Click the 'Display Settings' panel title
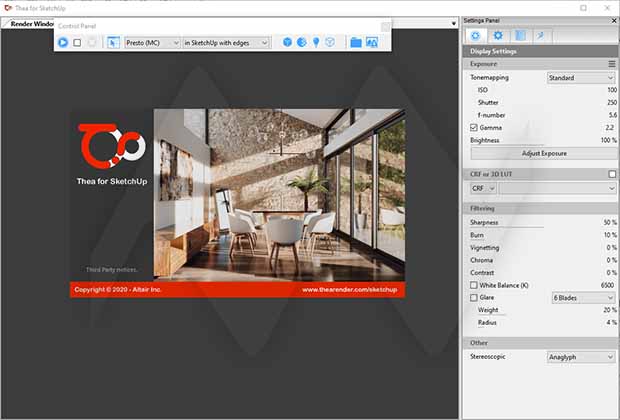 (x=493, y=51)
